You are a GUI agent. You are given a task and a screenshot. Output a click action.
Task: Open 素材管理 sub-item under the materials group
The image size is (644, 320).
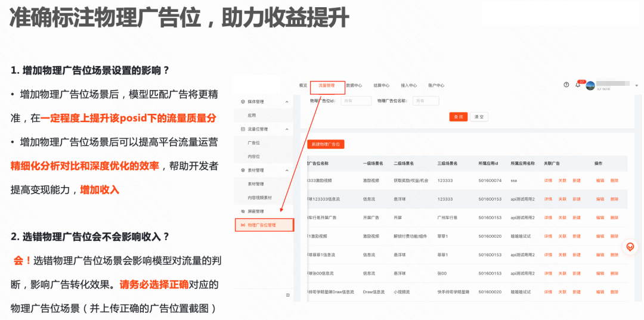[255, 184]
